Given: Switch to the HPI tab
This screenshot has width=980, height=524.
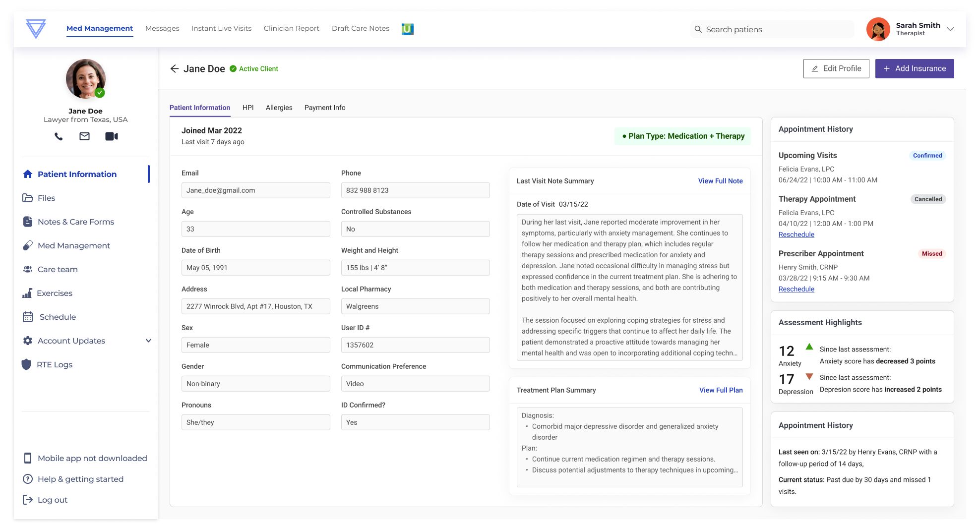Looking at the screenshot, I should 248,108.
